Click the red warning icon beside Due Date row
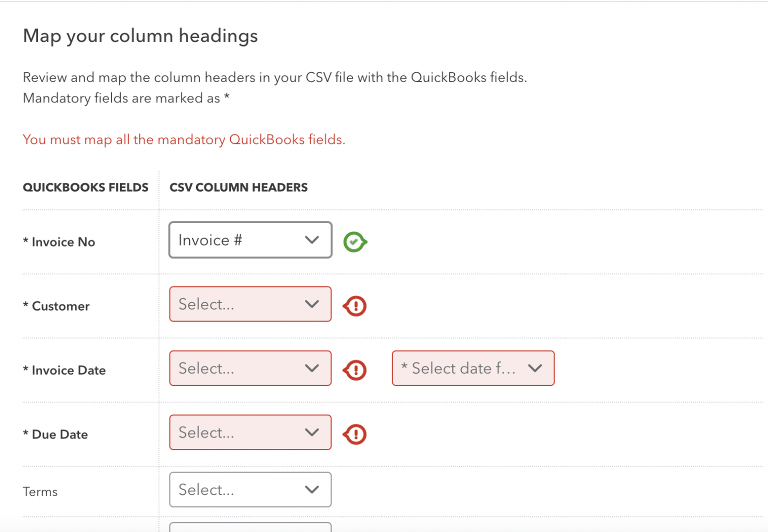The width and height of the screenshot is (768, 532). 355,434
